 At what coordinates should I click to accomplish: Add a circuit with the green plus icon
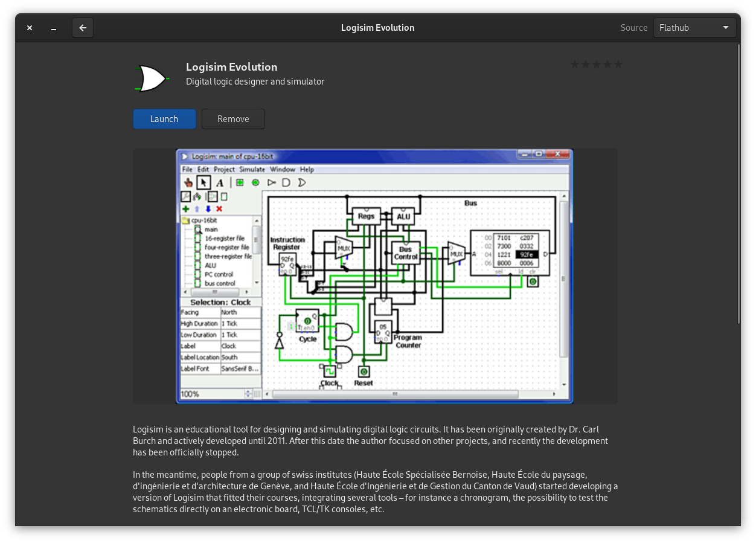click(x=186, y=208)
